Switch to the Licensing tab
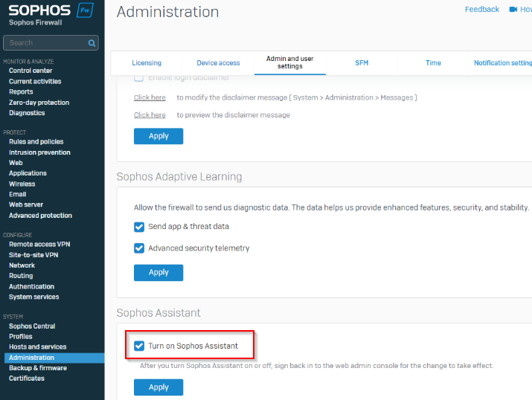The image size is (532, 400). coord(147,63)
